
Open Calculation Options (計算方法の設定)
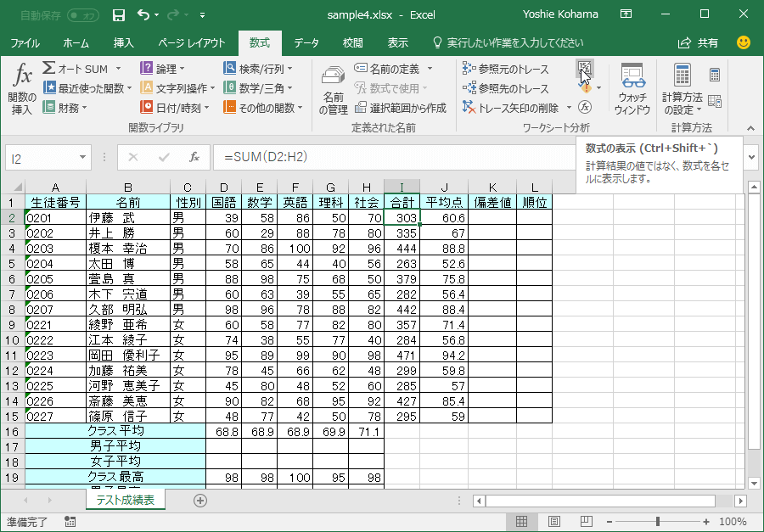[683, 90]
